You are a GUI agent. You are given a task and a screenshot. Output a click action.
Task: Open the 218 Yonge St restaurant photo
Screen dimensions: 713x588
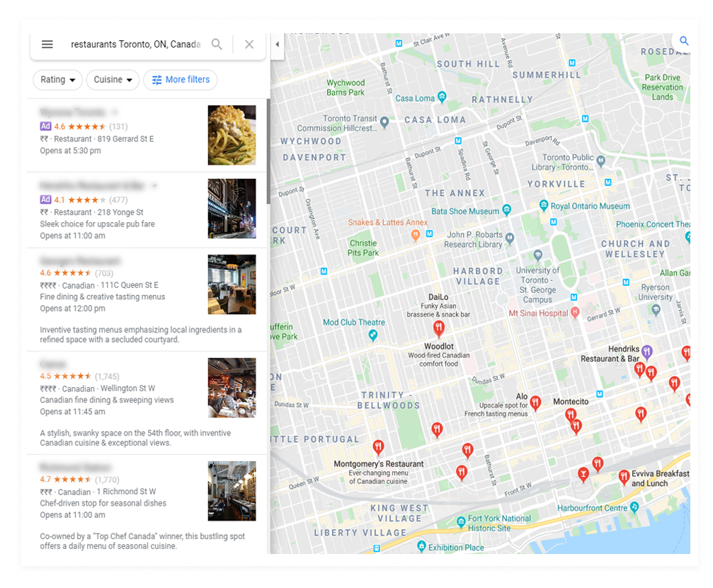coord(232,209)
